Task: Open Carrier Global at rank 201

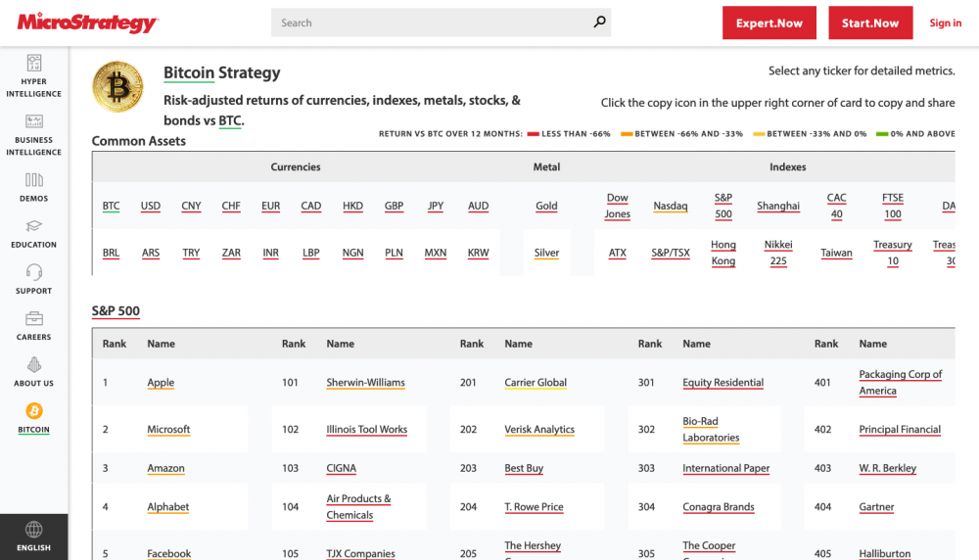Action: tap(536, 383)
